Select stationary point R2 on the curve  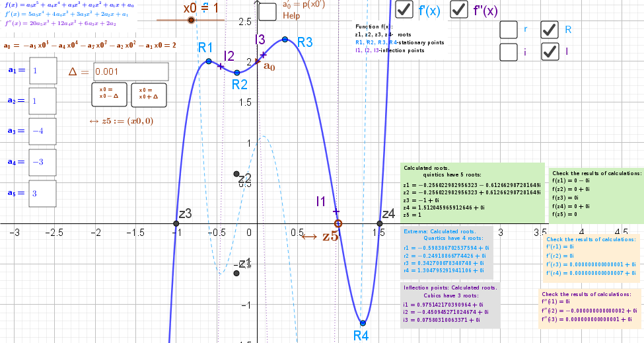[237, 73]
